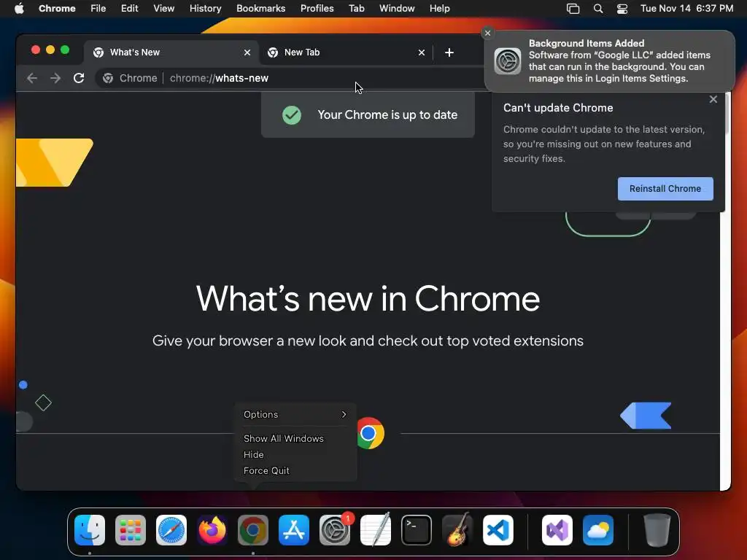Click the Background Items Added notification body
747x560 pixels.
610,61
